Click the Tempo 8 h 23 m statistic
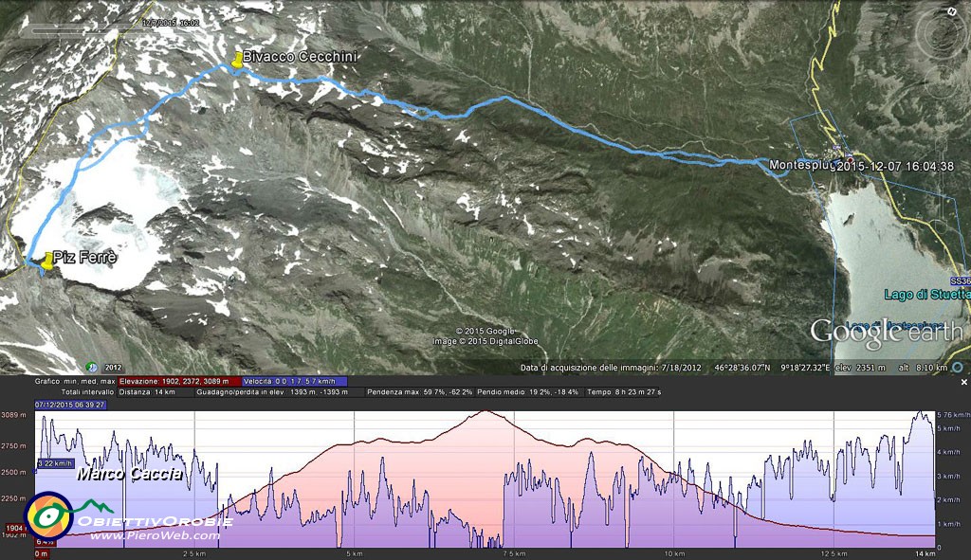The image size is (971, 560). (624, 392)
